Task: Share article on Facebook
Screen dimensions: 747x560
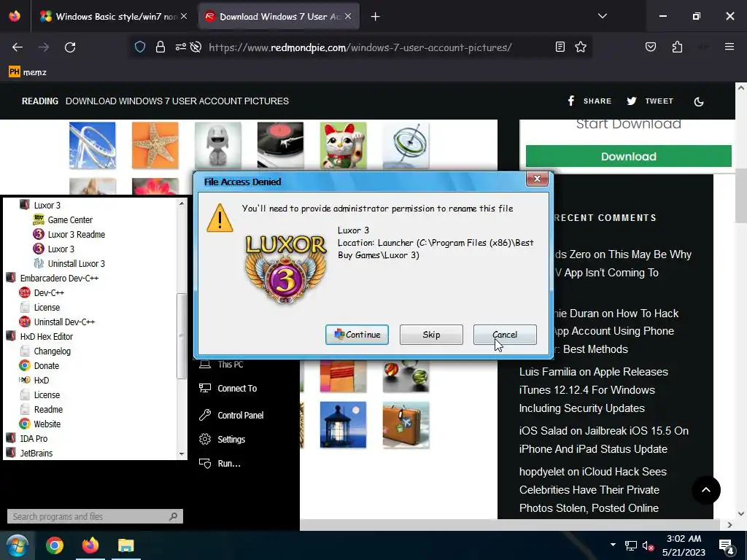Action: (589, 101)
